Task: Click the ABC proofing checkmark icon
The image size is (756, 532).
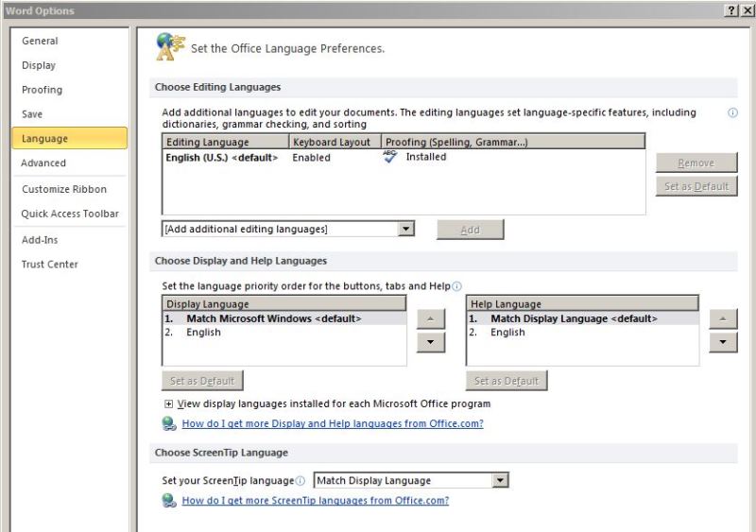Action: click(389, 156)
